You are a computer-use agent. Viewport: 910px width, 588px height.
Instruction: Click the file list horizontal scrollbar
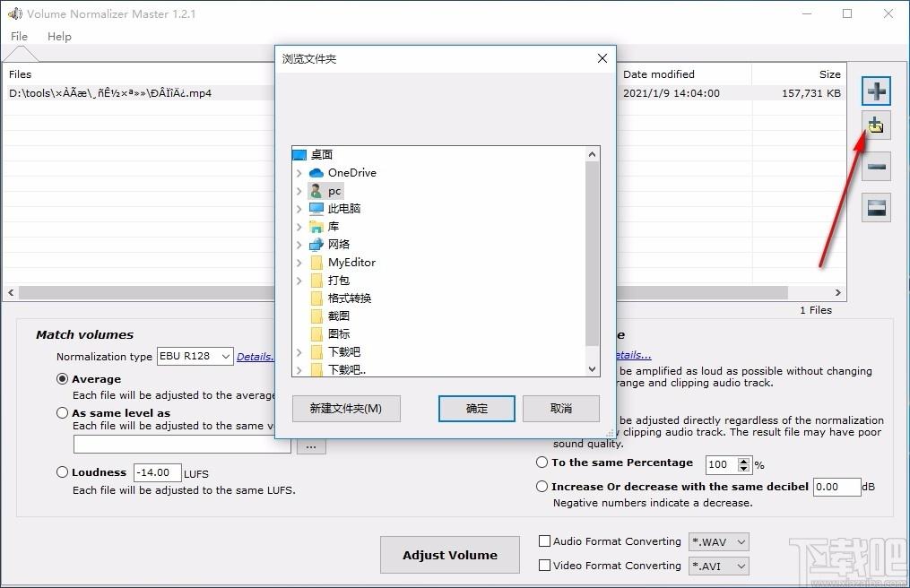click(x=403, y=292)
